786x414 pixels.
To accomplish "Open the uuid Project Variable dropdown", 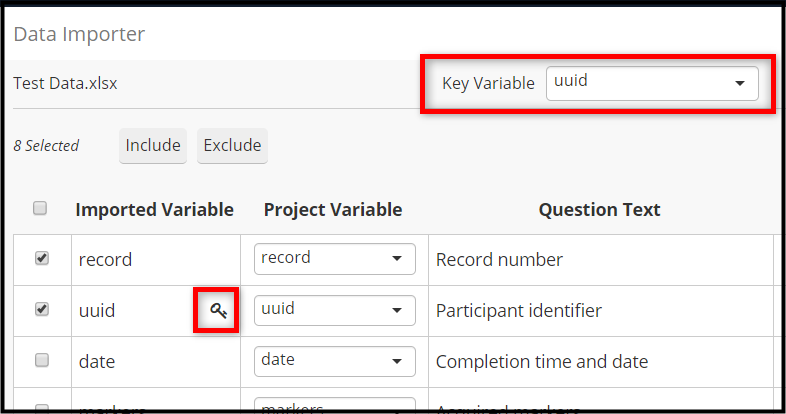I will (x=334, y=310).
